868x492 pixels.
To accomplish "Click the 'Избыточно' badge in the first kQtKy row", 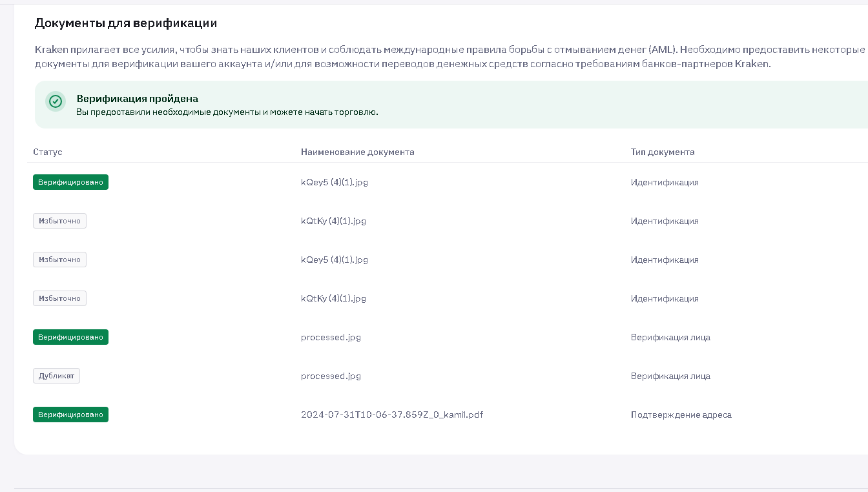I will point(59,221).
